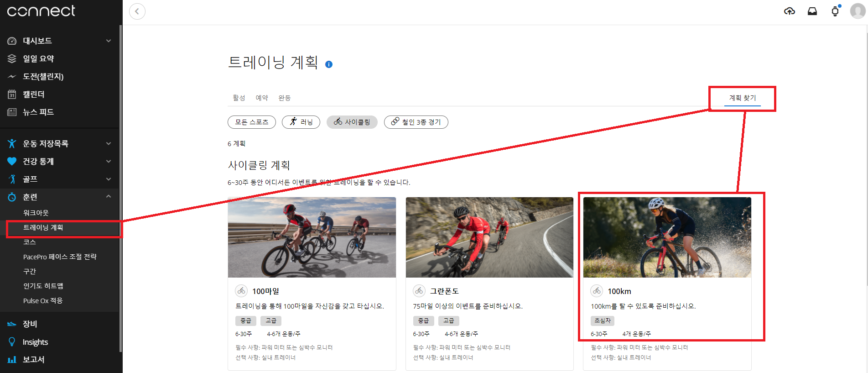Click the shoe icon next to 장비
Screen dimensions: 868x373
(12, 324)
